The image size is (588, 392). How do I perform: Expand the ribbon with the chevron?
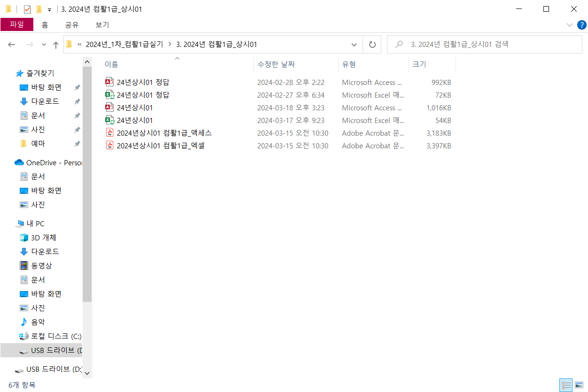point(569,24)
